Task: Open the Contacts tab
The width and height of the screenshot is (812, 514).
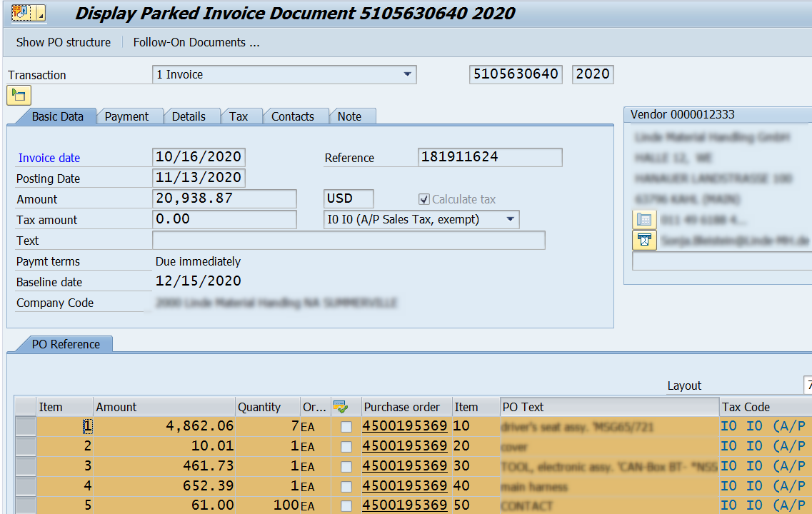Action: point(293,116)
